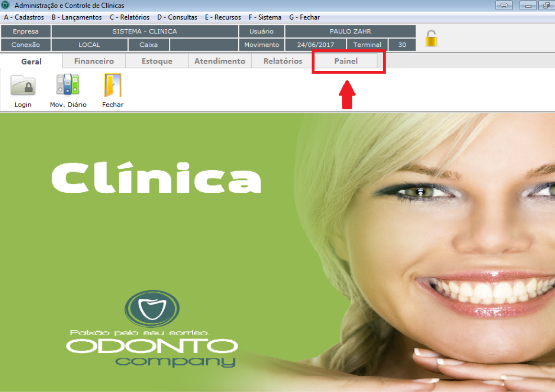Image resolution: width=555 pixels, height=392 pixels.
Task: Click the Caixa label cell
Action: [x=149, y=44]
